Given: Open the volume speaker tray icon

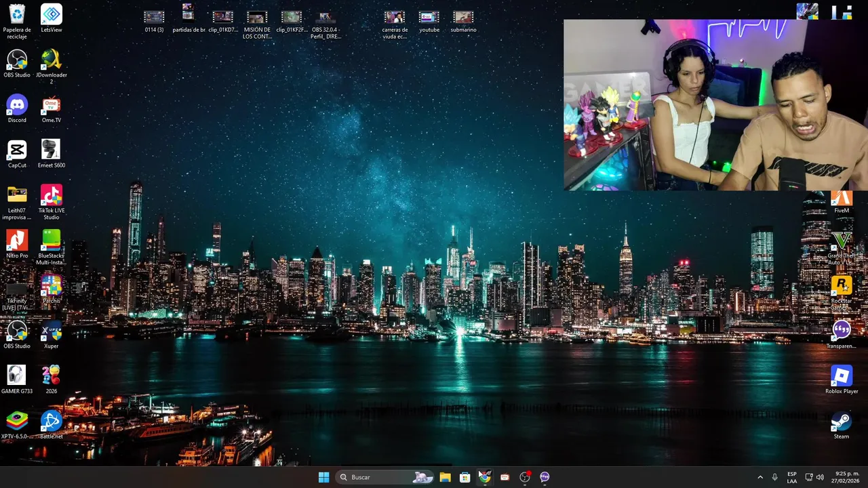Looking at the screenshot, I should pos(820,477).
